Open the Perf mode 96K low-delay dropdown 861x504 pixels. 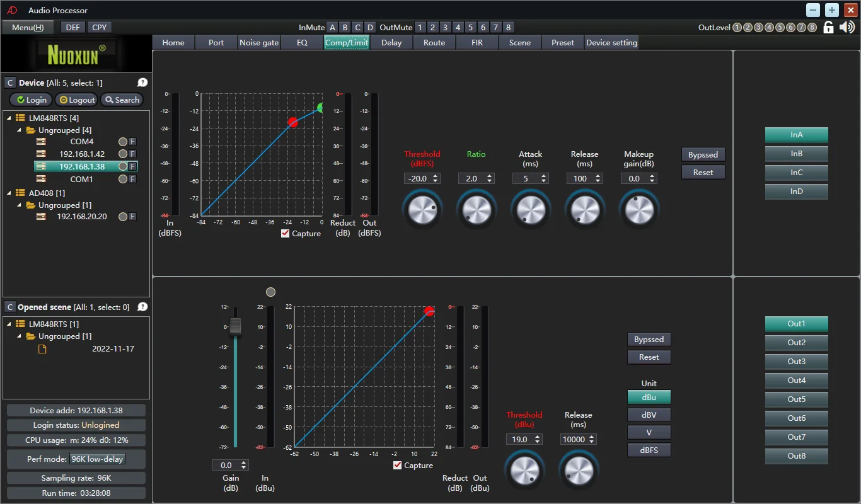pos(97,459)
